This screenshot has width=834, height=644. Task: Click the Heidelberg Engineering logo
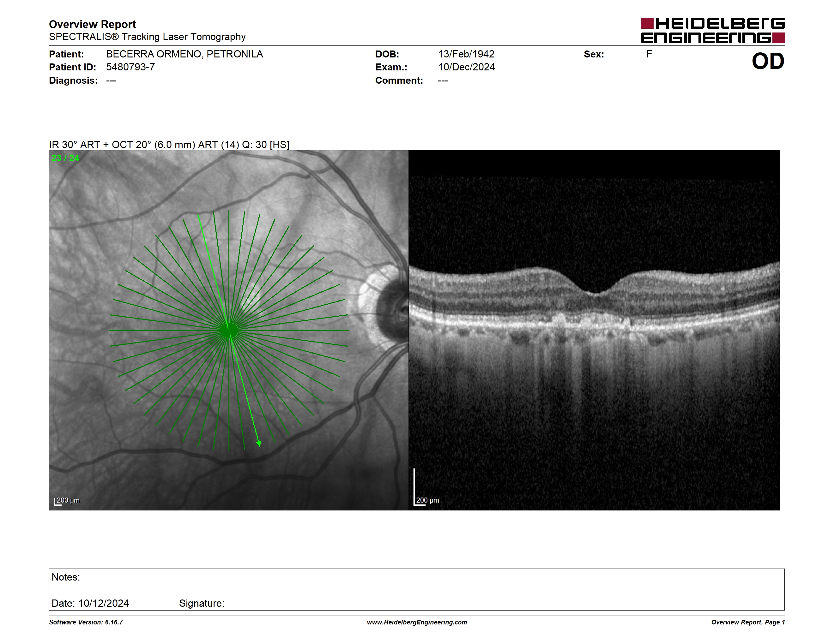713,31
